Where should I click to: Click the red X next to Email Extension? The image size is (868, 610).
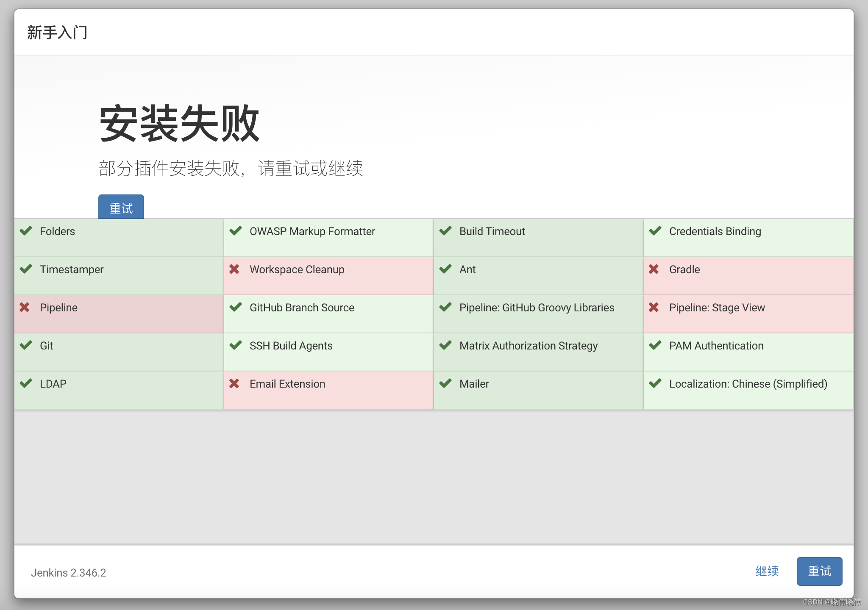point(234,384)
